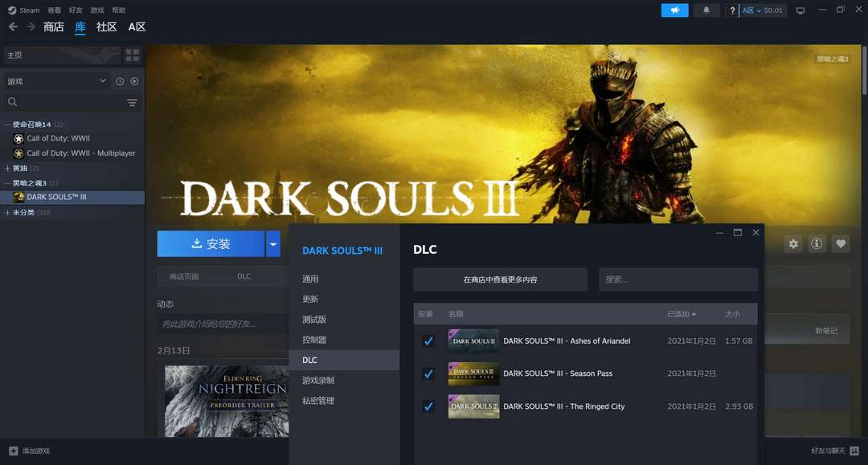Switch to Big Picture monitor icon

[800, 10]
